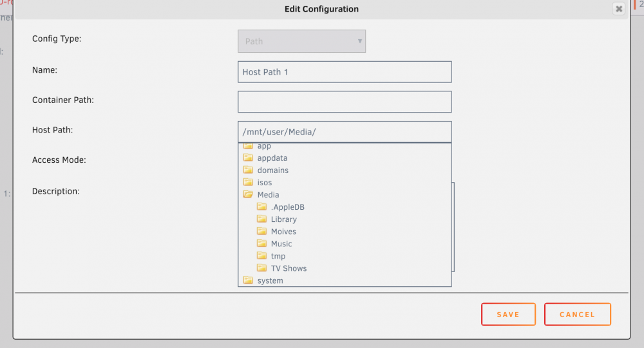Select the appdata folder name
The width and height of the screenshot is (644, 348).
point(272,158)
